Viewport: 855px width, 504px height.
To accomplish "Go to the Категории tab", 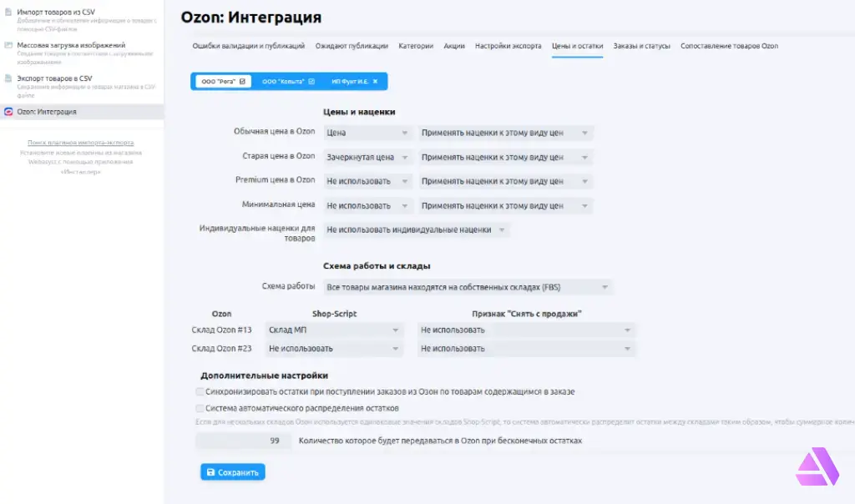I will [x=416, y=46].
